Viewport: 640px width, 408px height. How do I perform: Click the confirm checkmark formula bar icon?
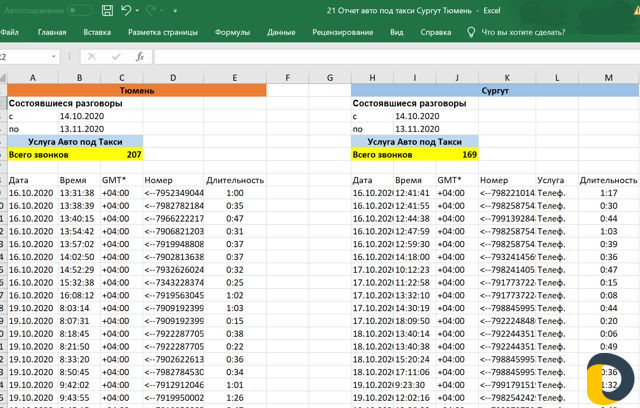(x=116, y=57)
